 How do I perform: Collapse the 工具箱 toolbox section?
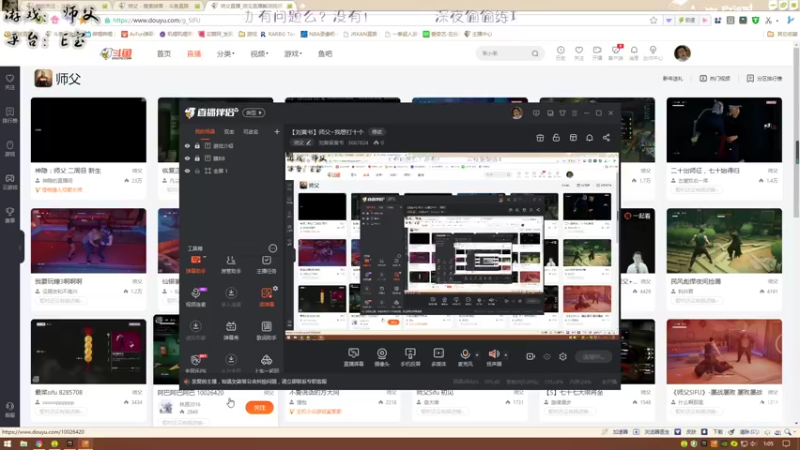[x=273, y=248]
